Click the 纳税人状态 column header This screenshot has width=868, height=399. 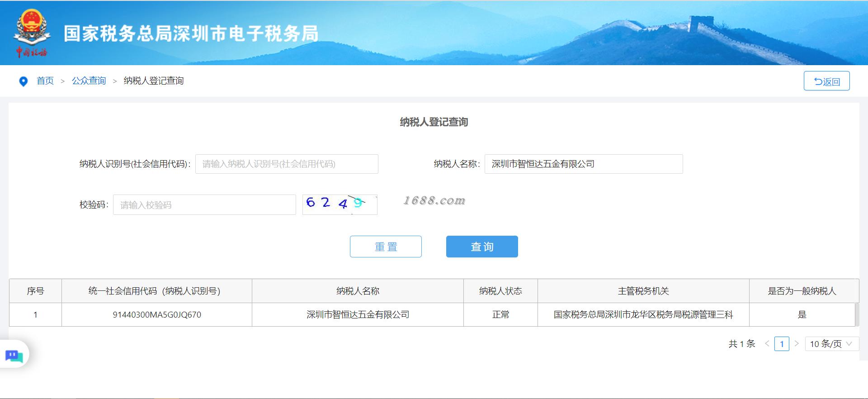[500, 291]
